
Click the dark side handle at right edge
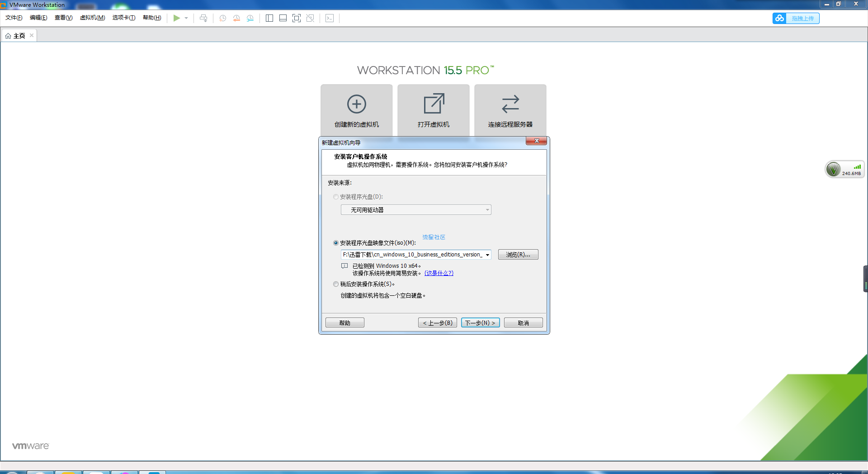coord(865,279)
